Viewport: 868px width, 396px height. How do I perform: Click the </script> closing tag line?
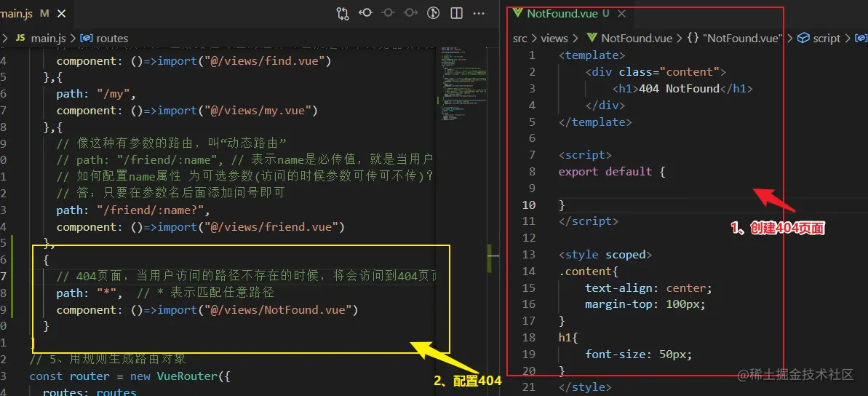pyautogui.click(x=589, y=221)
